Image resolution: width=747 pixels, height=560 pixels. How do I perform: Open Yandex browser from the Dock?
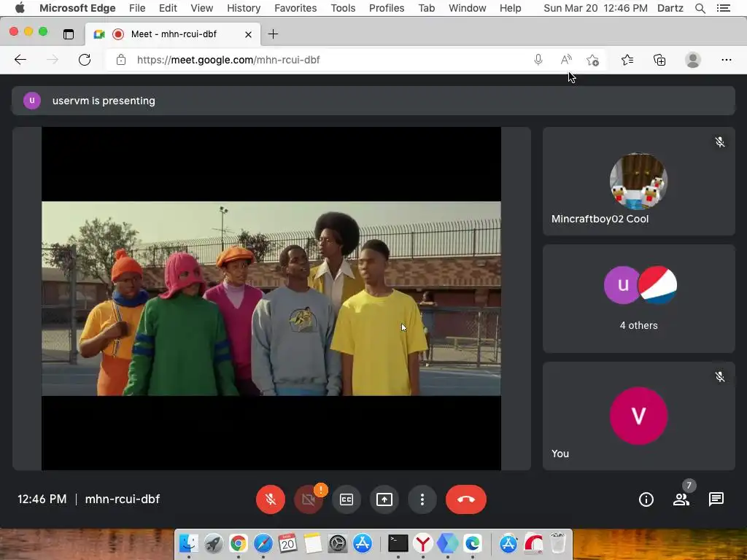tap(422, 542)
